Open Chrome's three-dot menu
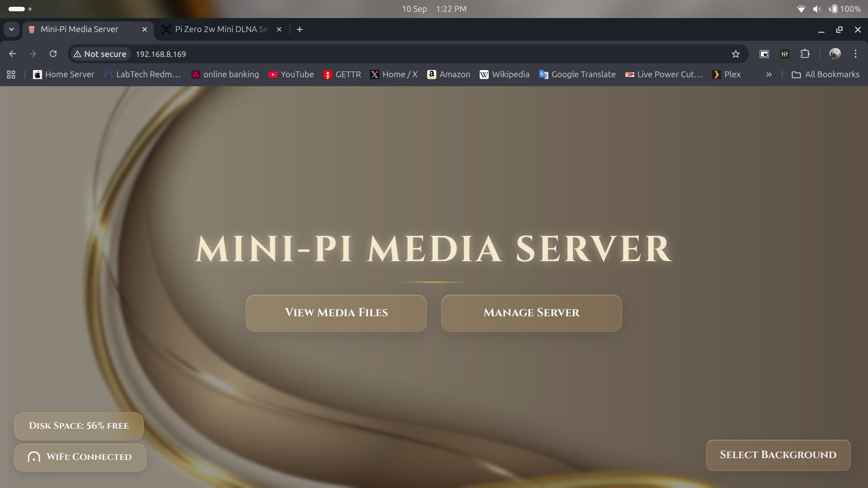 [x=855, y=54]
